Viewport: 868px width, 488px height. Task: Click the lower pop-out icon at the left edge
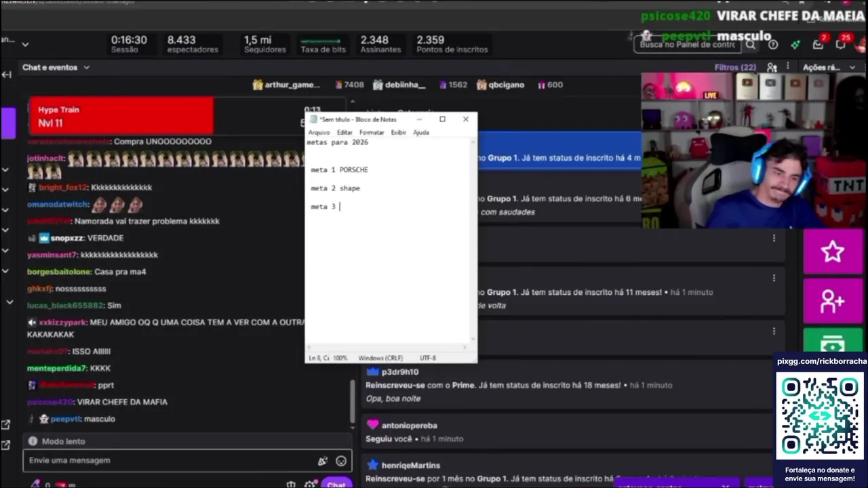tap(5, 445)
